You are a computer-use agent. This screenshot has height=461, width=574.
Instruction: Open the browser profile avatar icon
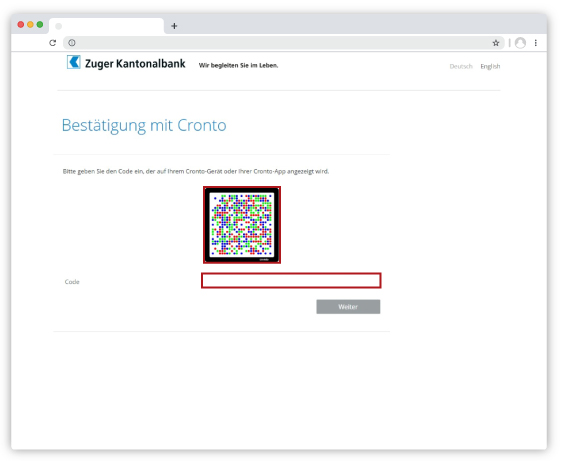pyautogui.click(x=520, y=43)
